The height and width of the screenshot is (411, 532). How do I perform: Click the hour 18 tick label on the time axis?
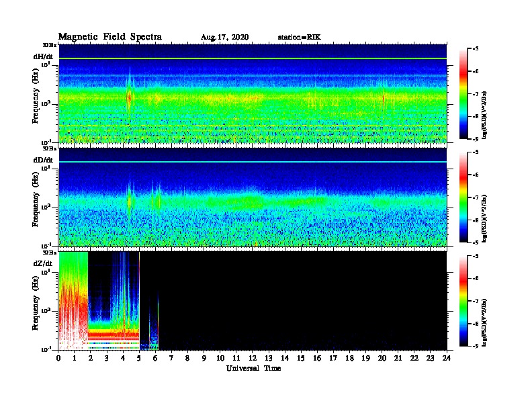click(349, 359)
